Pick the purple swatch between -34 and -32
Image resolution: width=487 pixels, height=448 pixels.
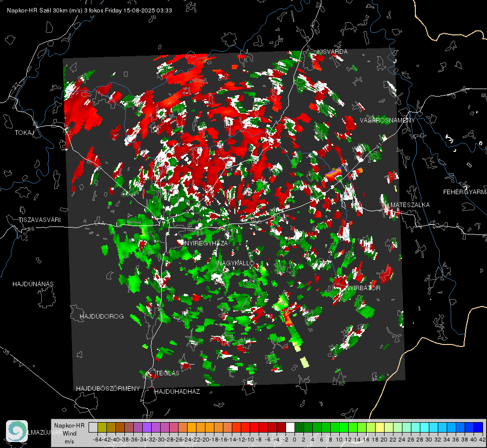click(x=147, y=428)
